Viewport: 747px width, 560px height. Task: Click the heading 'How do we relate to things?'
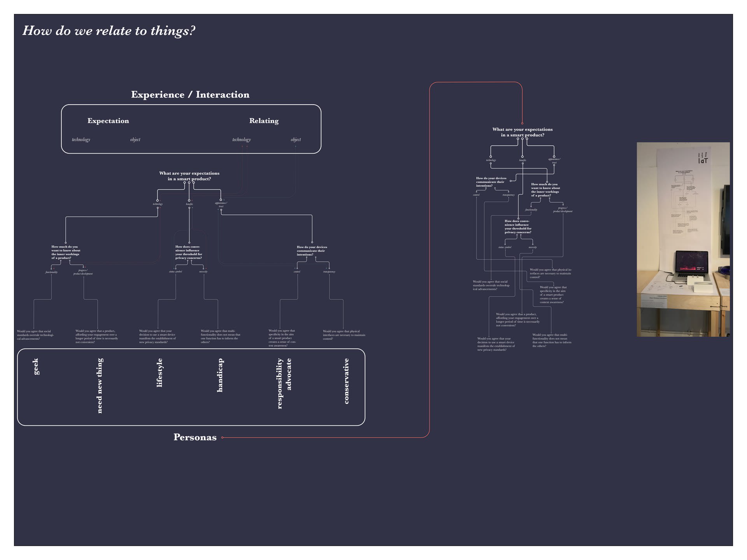pyautogui.click(x=109, y=31)
